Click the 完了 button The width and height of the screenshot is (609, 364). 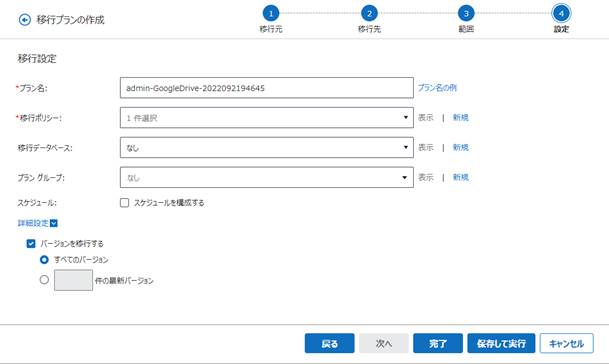(438, 343)
